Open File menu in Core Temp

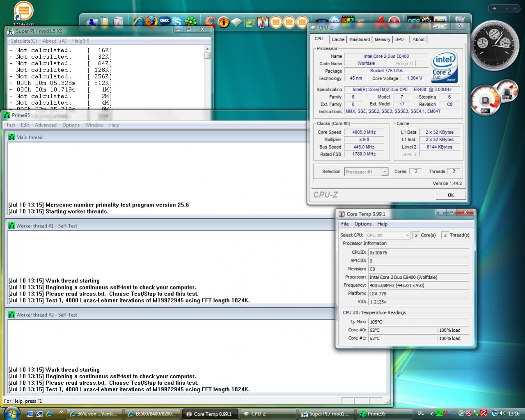[345, 224]
